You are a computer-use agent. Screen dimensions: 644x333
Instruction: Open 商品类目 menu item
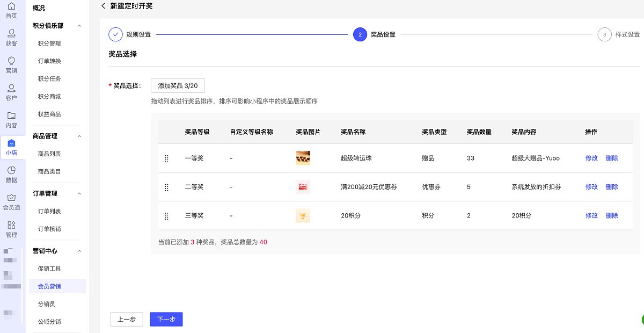pyautogui.click(x=49, y=172)
